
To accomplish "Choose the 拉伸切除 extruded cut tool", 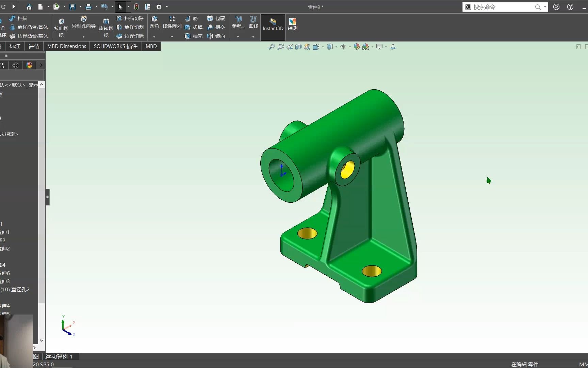I will [61, 27].
